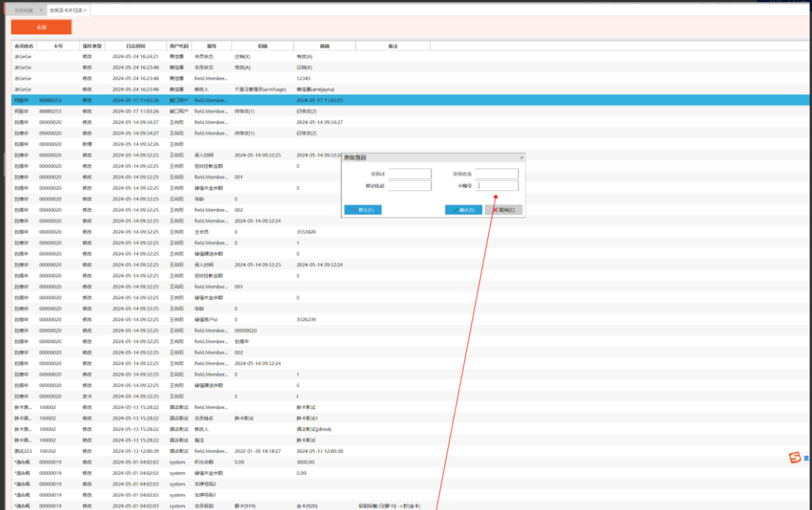Click the 操作类型 column header

point(91,46)
